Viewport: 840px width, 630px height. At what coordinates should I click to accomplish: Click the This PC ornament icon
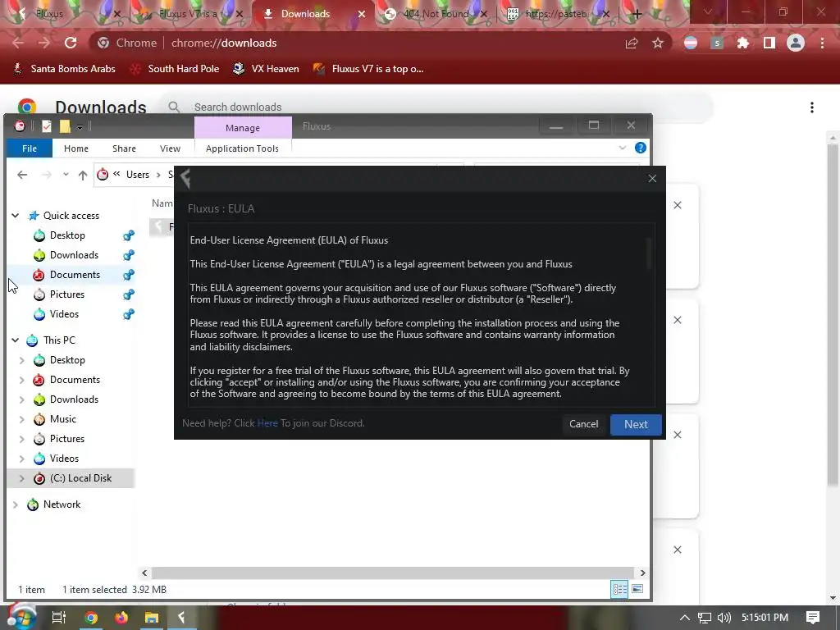pos(32,340)
